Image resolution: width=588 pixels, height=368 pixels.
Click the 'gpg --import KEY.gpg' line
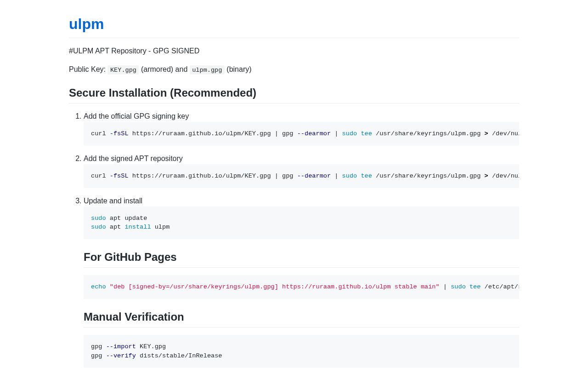point(128,347)
